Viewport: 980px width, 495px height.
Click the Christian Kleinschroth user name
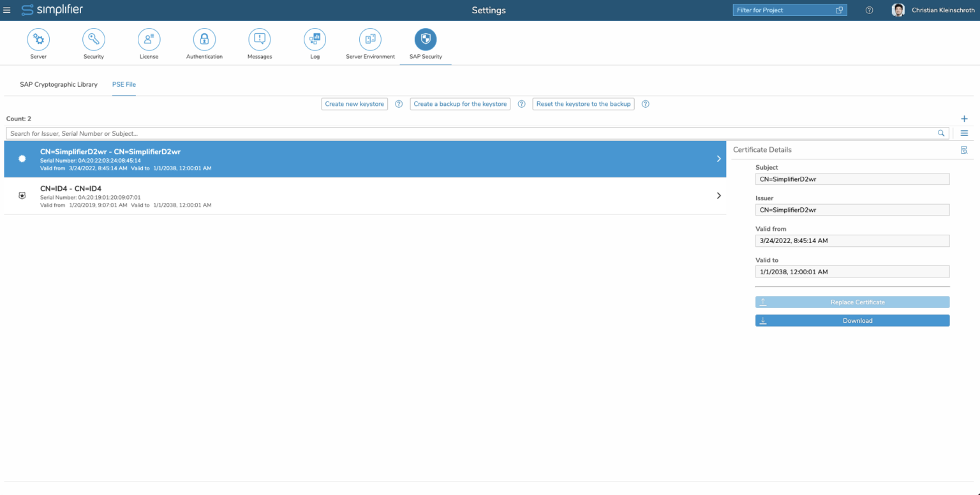(943, 10)
